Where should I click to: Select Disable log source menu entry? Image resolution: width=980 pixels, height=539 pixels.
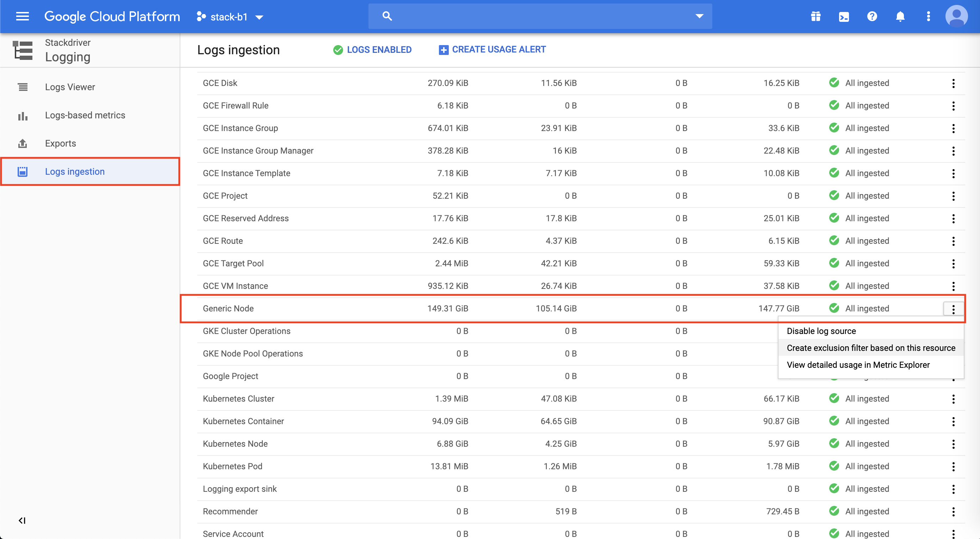[821, 330]
